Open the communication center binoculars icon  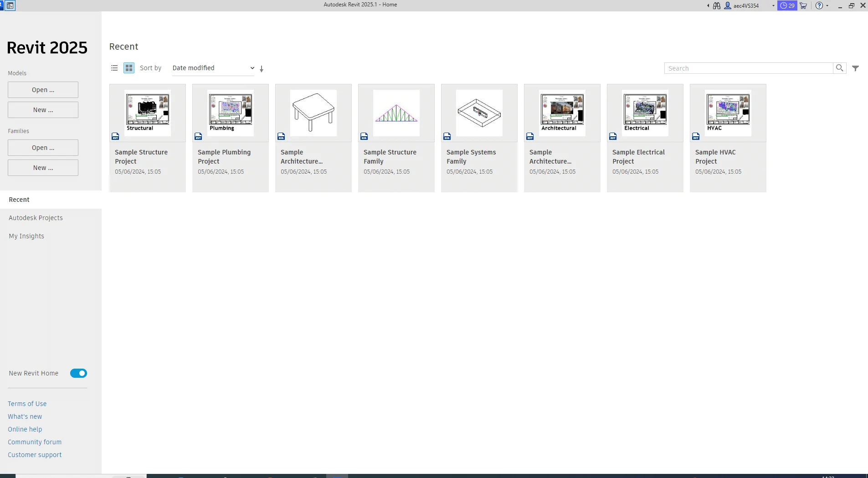[x=716, y=5]
